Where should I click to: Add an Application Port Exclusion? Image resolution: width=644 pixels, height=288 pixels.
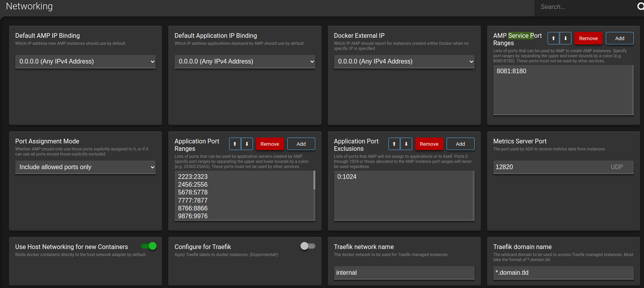pyautogui.click(x=460, y=144)
